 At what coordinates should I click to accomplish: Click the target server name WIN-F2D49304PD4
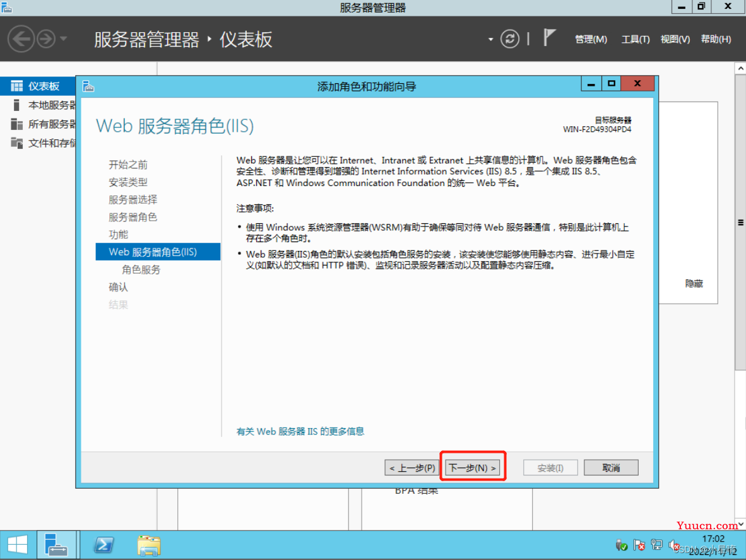tap(597, 129)
